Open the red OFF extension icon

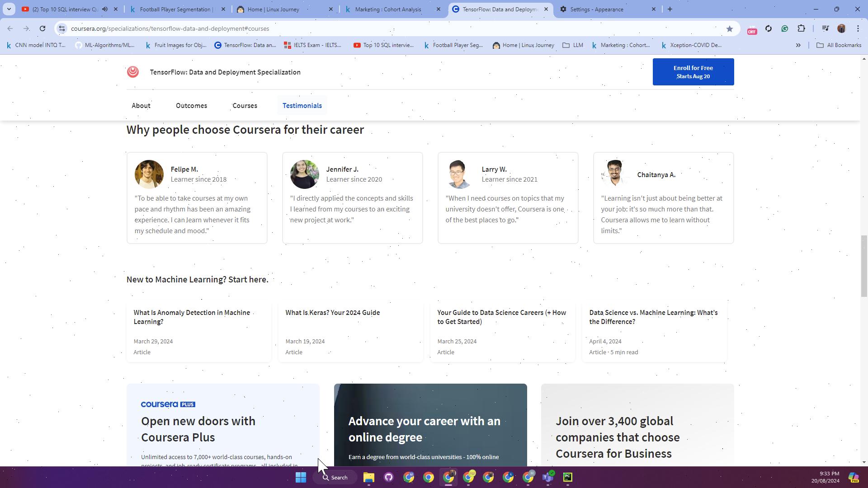tap(752, 29)
